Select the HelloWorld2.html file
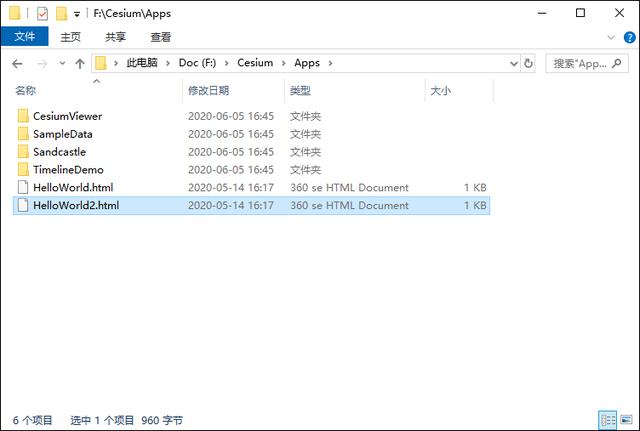This screenshot has width=640, height=431. [x=251, y=205]
